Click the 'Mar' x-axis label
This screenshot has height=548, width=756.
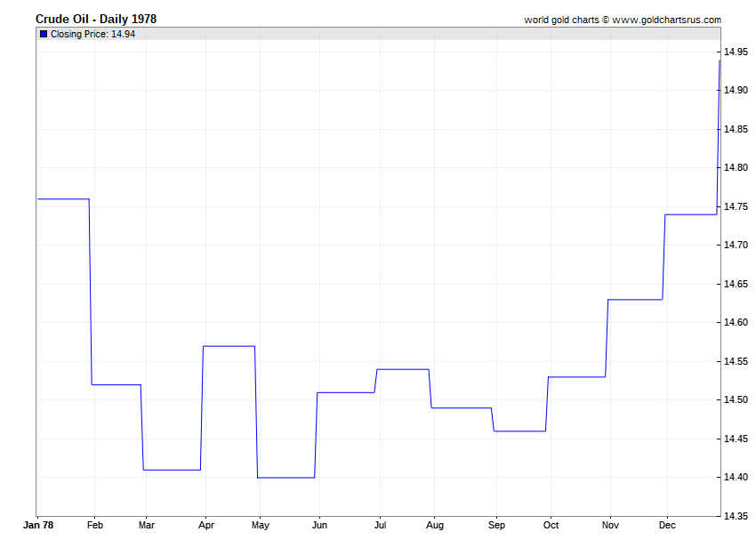tap(147, 525)
